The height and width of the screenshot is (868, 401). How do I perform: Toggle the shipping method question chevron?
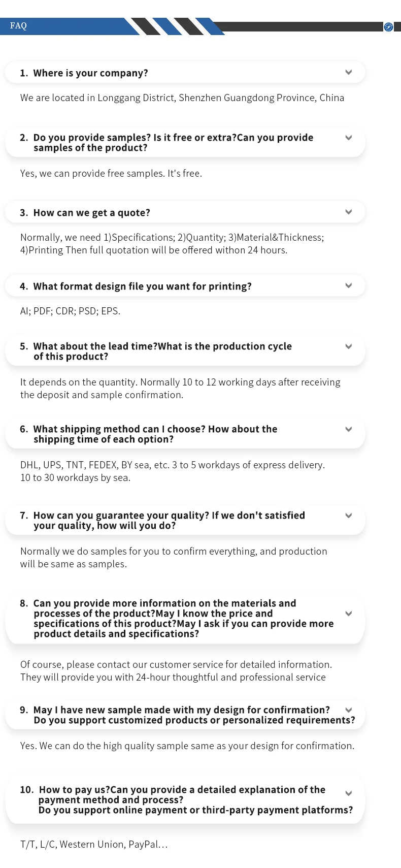point(349,429)
